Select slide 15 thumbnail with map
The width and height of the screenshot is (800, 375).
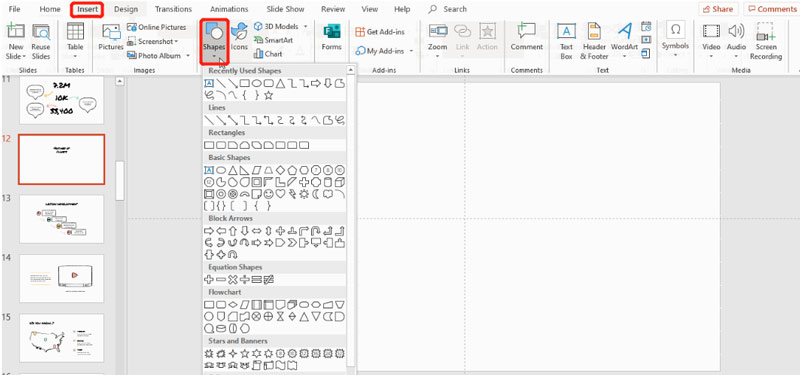click(61, 338)
